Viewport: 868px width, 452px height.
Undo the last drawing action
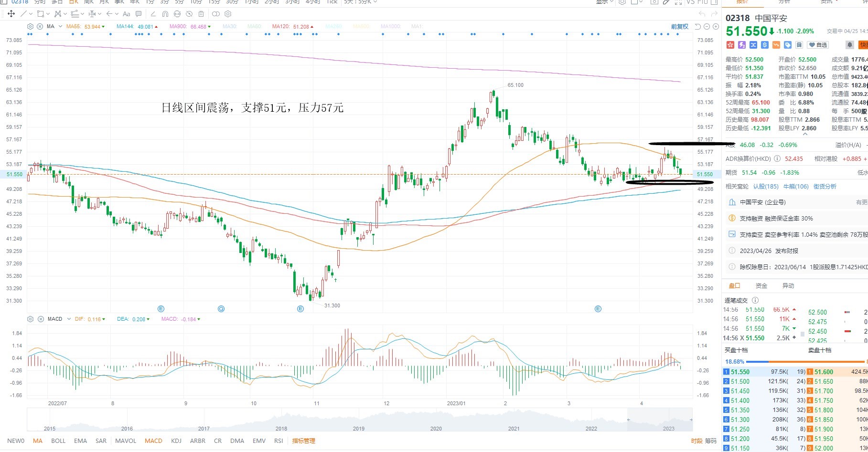(x=702, y=14)
